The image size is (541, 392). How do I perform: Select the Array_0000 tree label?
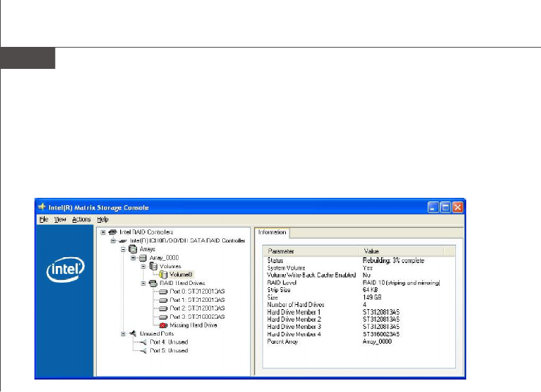pyautogui.click(x=164, y=258)
